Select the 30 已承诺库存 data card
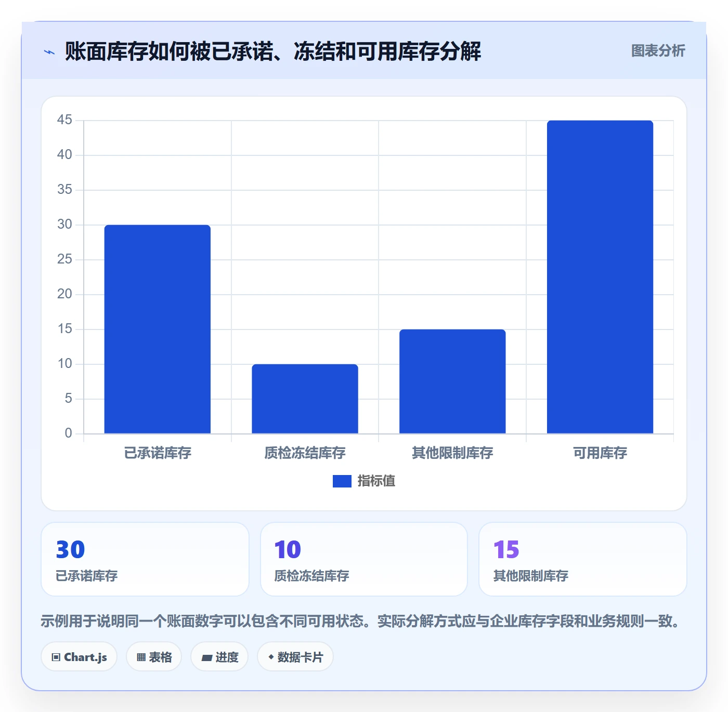This screenshot has width=728, height=712. 145,559
